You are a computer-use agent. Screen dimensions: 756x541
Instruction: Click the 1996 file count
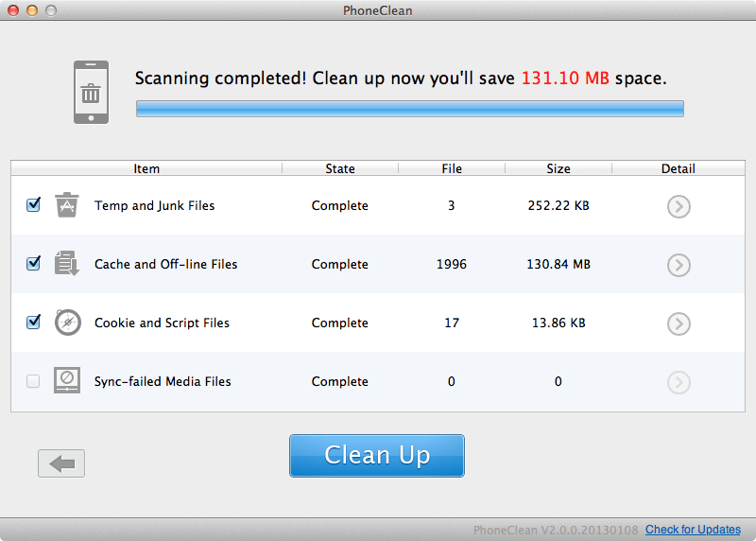[452, 264]
